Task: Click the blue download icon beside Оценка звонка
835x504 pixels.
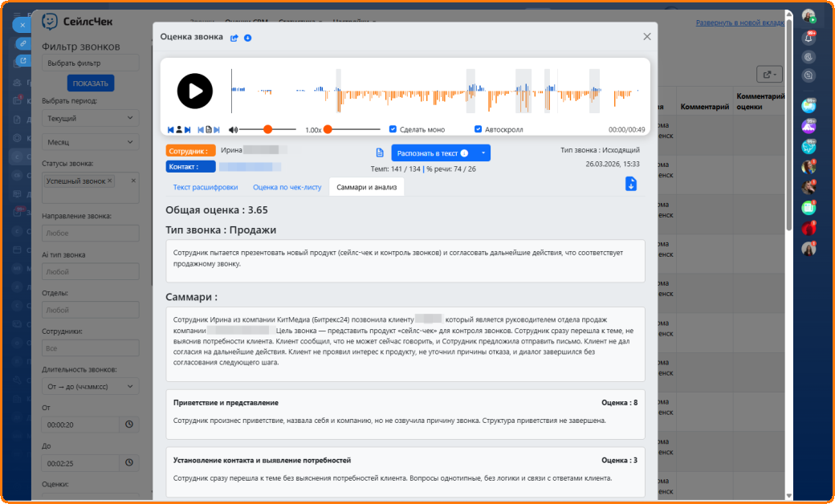Action: point(247,38)
